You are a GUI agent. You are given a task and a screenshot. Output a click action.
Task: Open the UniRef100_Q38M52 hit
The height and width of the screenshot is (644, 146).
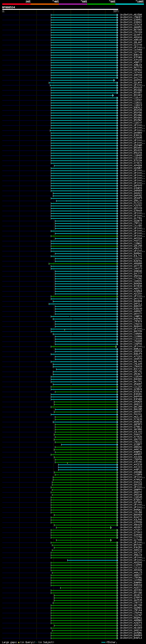click(x=131, y=20)
